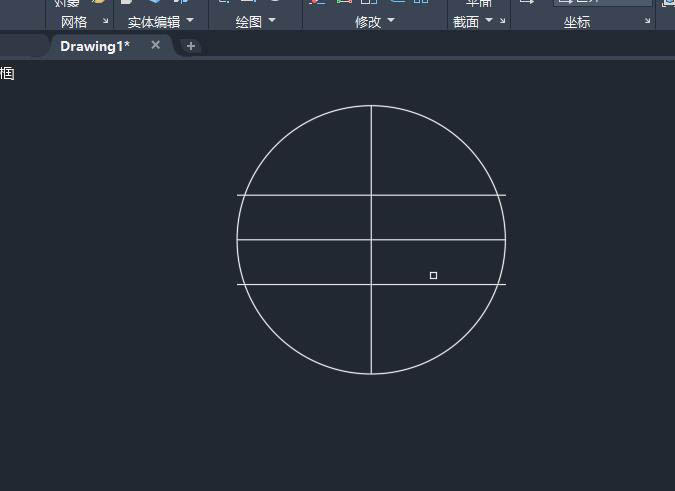Open the 截面 panel dialog launcher arrow
The image size is (675, 491).
tap(502, 21)
